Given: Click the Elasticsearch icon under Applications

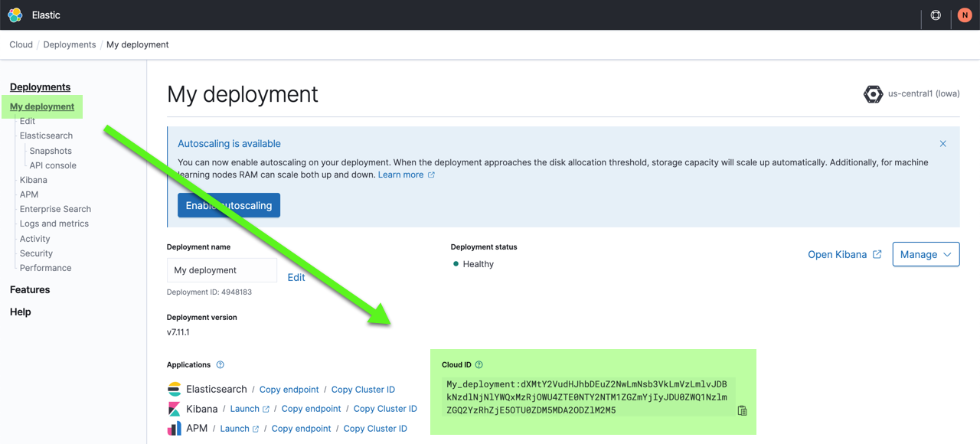Looking at the screenshot, I should [175, 389].
